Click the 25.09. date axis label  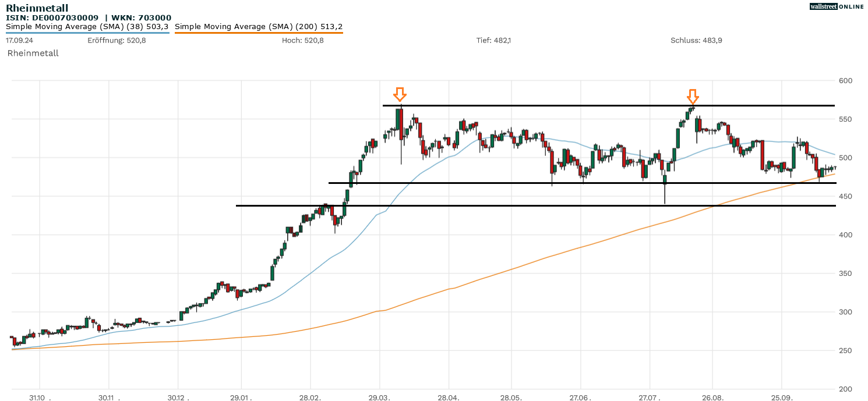click(x=782, y=397)
